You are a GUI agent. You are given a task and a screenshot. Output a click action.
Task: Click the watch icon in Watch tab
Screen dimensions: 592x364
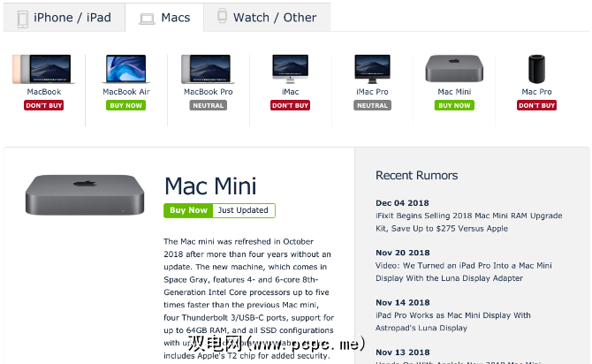(222, 16)
